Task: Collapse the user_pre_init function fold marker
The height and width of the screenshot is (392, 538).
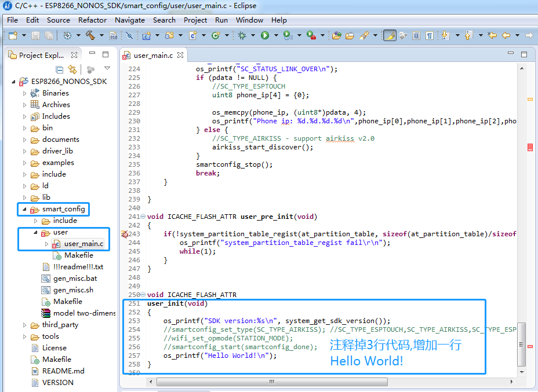Action: click(x=143, y=217)
